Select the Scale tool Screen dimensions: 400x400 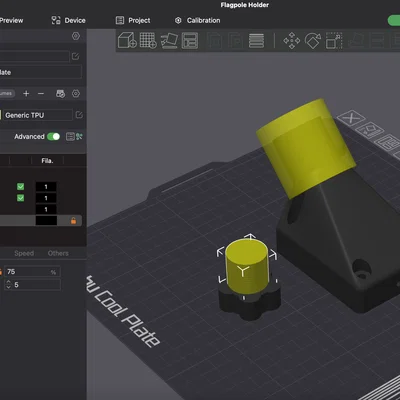coord(334,41)
